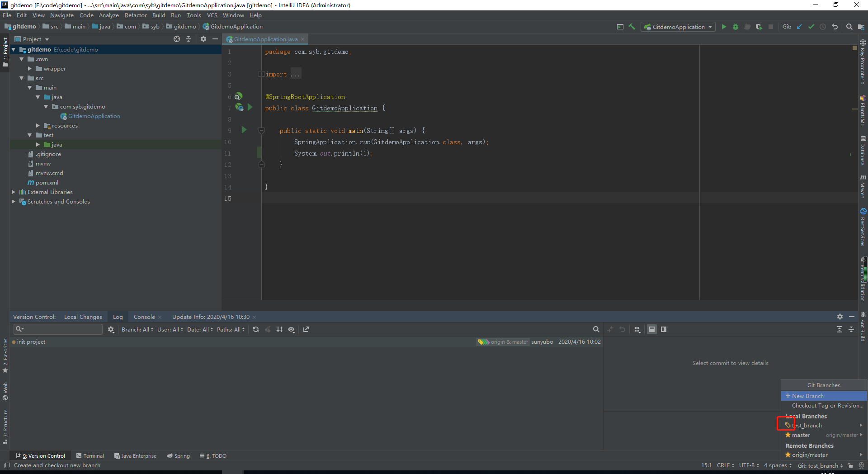The image size is (868, 474).
Task: Run with coverage using shield icon
Action: pos(759,27)
